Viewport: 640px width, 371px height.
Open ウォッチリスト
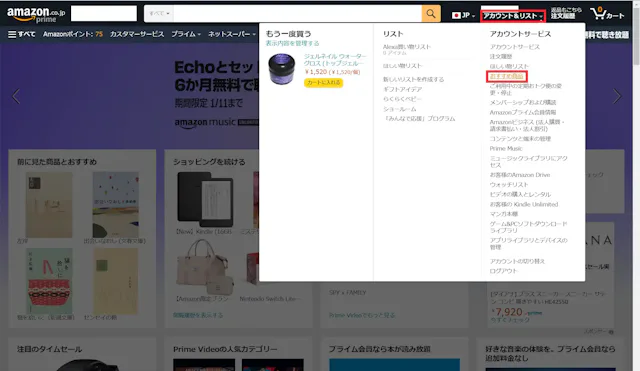(x=509, y=184)
